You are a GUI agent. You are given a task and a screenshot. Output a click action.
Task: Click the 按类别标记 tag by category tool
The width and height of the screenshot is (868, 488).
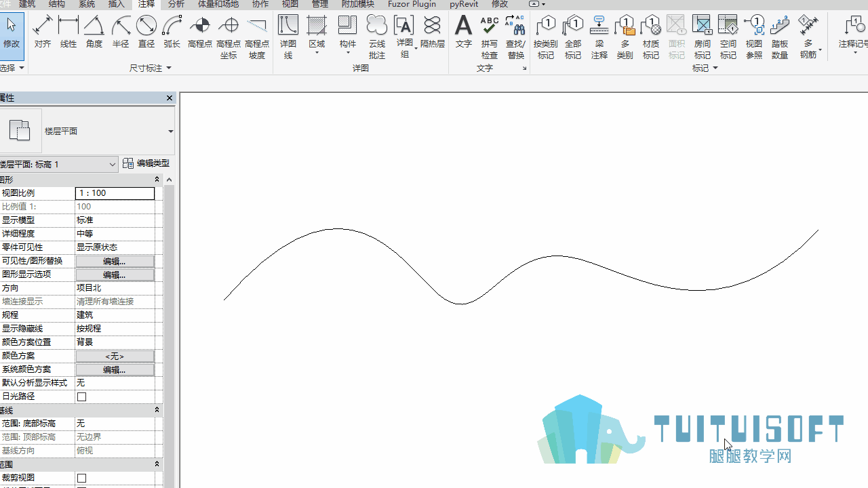(x=546, y=37)
